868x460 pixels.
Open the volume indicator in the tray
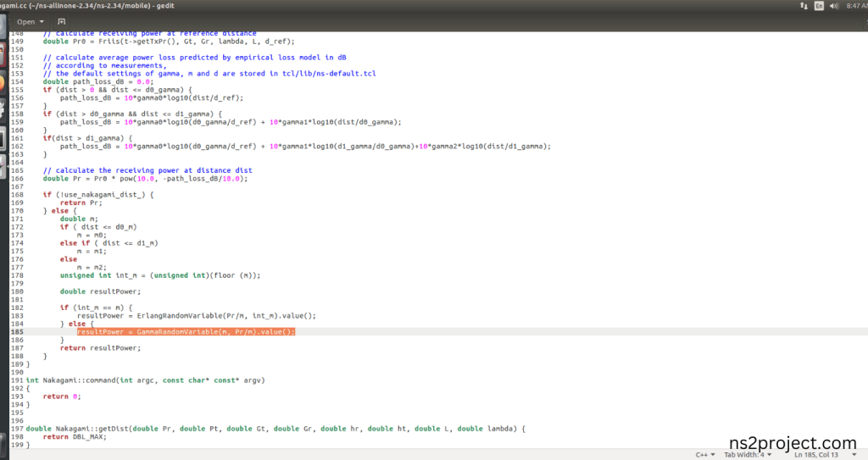click(834, 6)
